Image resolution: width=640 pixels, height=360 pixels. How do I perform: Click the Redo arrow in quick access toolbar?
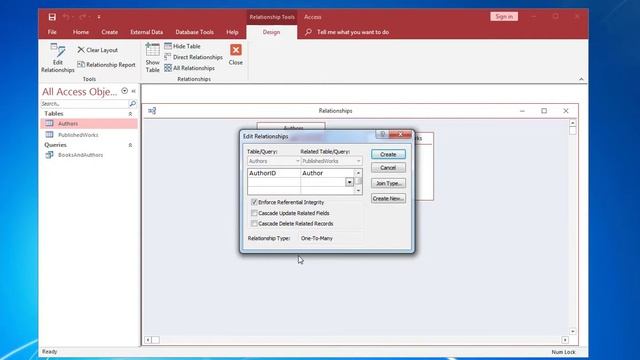pos(82,17)
